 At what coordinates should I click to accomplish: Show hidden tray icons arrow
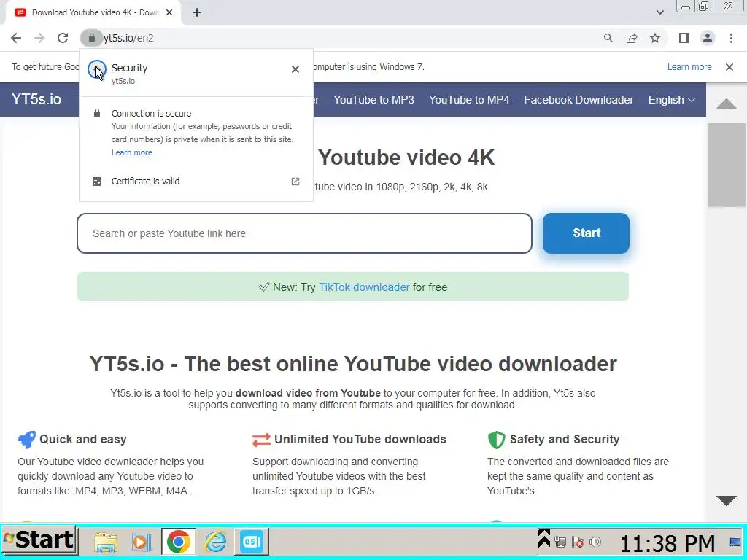(x=543, y=538)
